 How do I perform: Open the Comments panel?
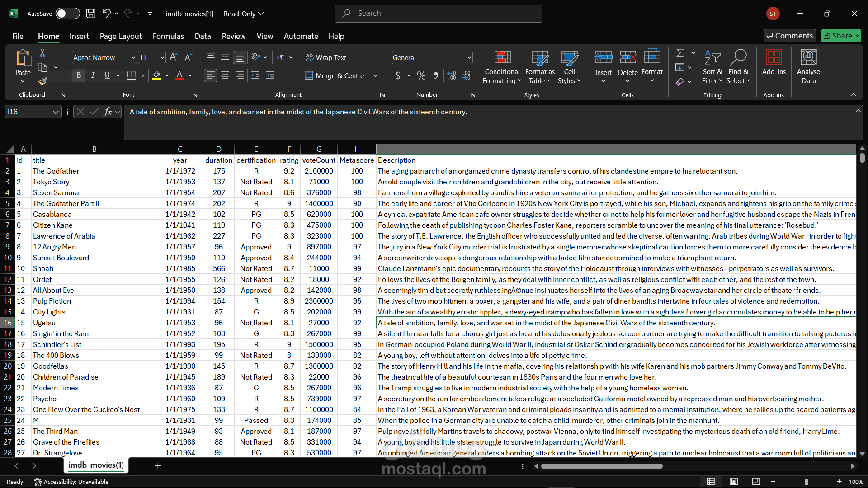[x=789, y=35]
